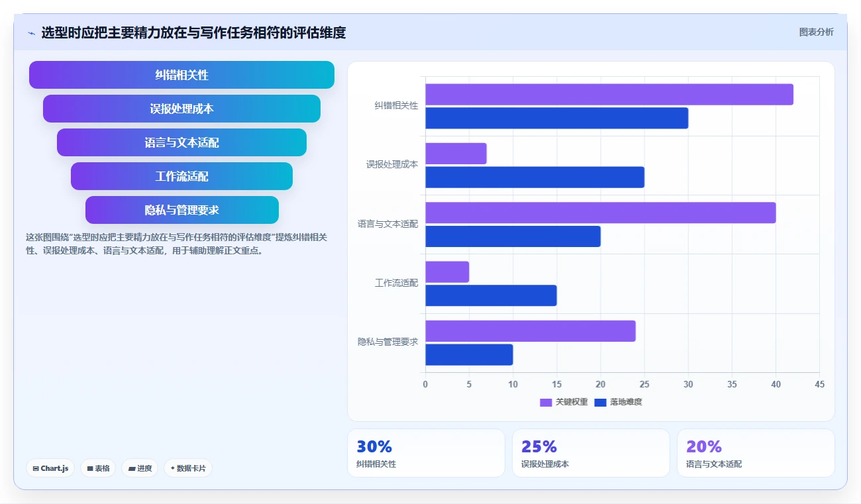The width and height of the screenshot is (861, 504).
Task: Select the 语言与文本适配 funnel bar
Action: tap(181, 142)
